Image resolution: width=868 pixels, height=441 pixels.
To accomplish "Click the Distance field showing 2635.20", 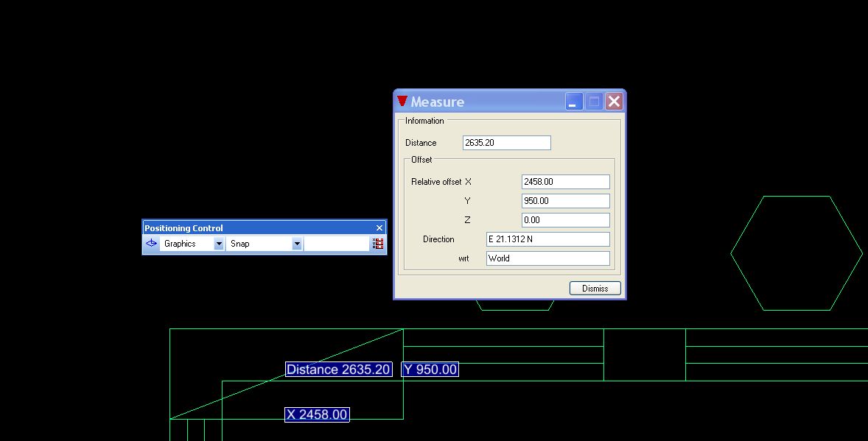I will pos(506,143).
